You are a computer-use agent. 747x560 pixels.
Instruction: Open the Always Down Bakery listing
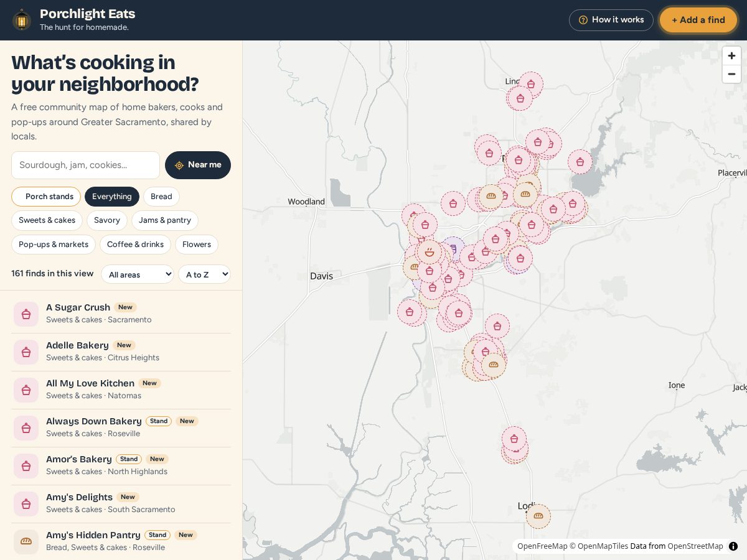[121, 427]
